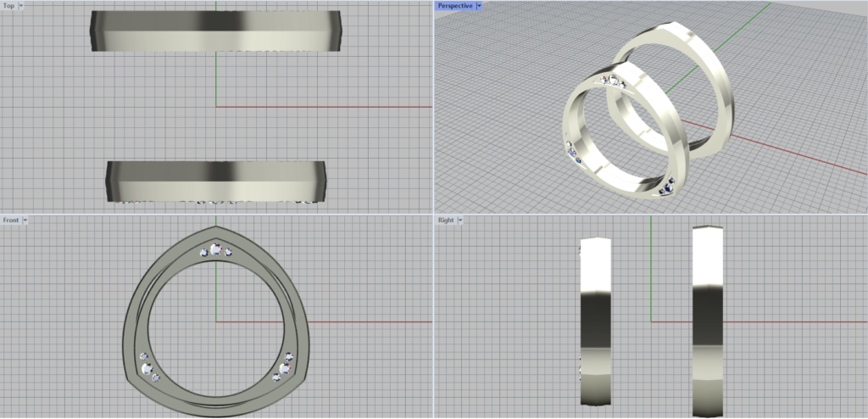
Task: Expand the Front viewport dropdown arrow
Action: [25, 220]
